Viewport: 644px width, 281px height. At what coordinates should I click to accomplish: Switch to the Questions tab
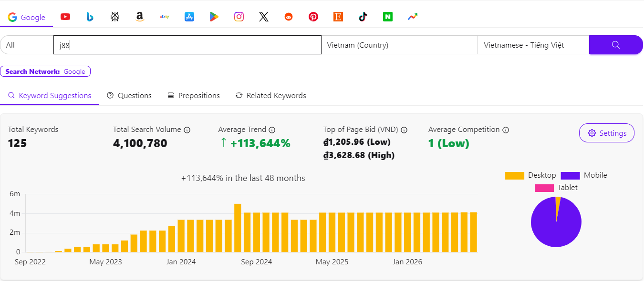129,96
